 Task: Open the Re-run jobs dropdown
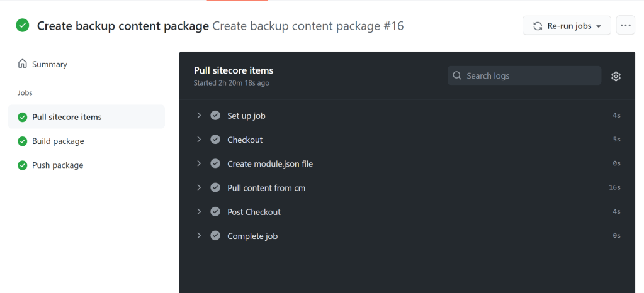coord(567,26)
